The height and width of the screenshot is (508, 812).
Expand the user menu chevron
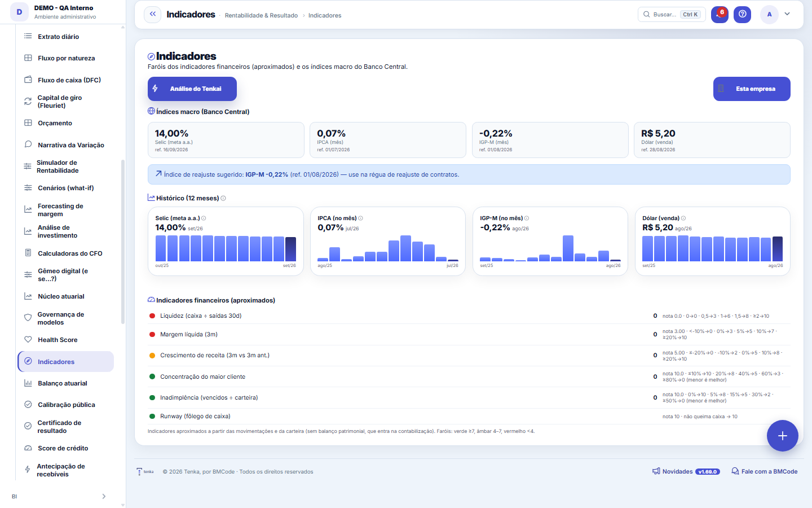click(787, 14)
